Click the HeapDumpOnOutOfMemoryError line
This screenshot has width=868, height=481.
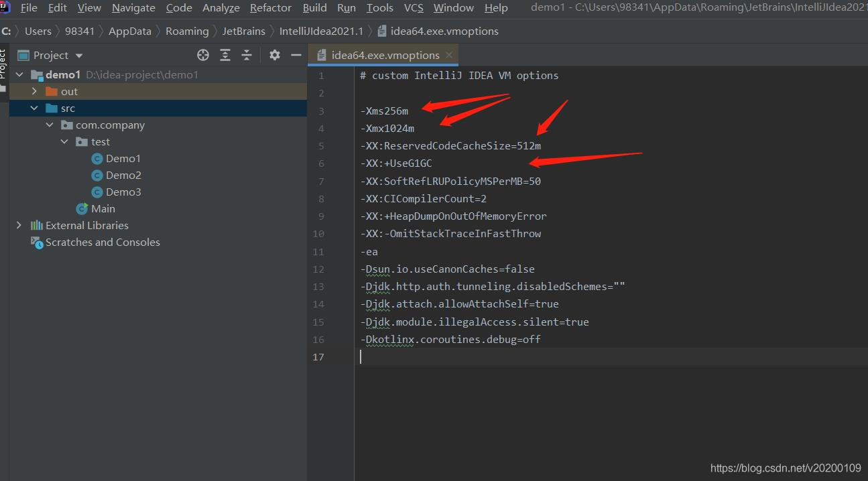coord(453,216)
